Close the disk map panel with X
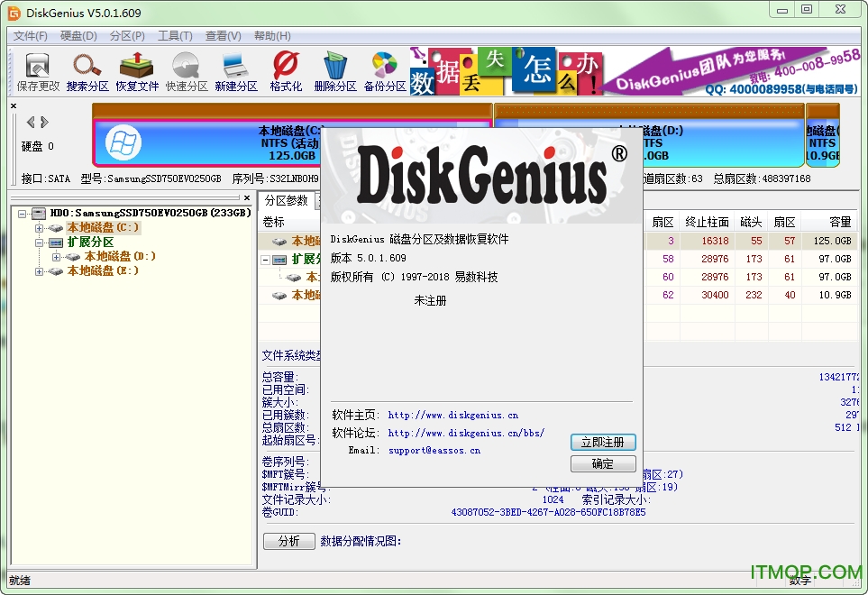Image resolution: width=868 pixels, height=595 pixels. click(14, 105)
